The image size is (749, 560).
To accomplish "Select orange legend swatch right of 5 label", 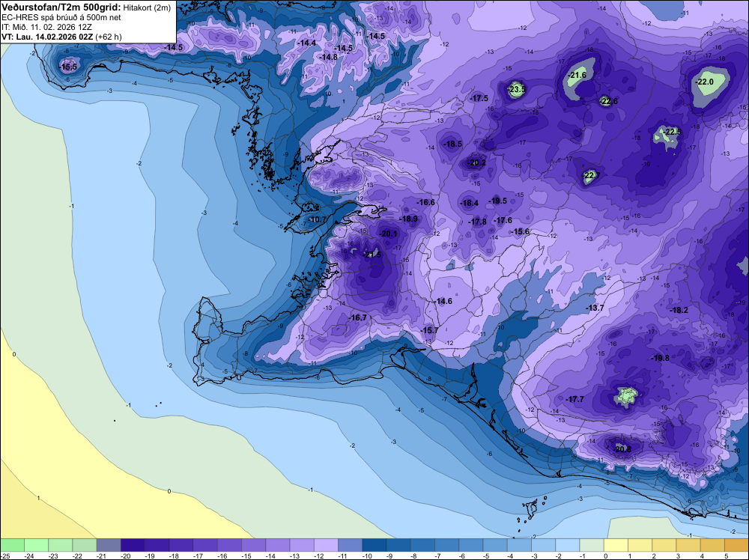I will click(x=736, y=545).
